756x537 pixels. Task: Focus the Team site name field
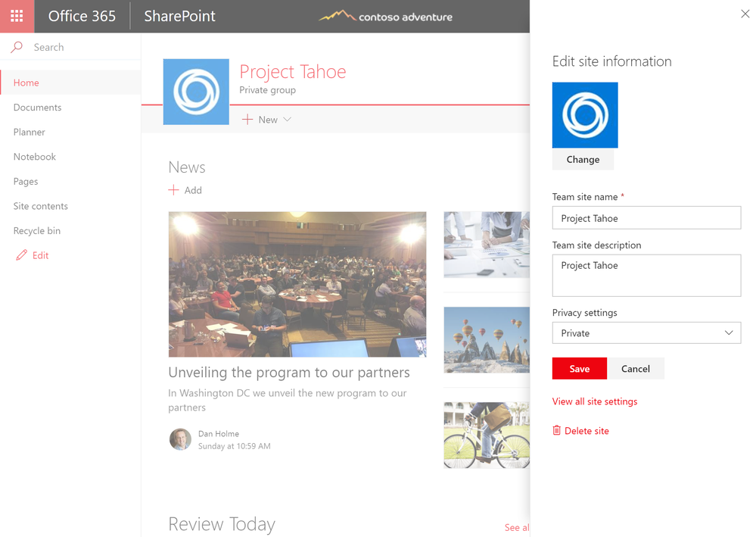[x=646, y=218]
